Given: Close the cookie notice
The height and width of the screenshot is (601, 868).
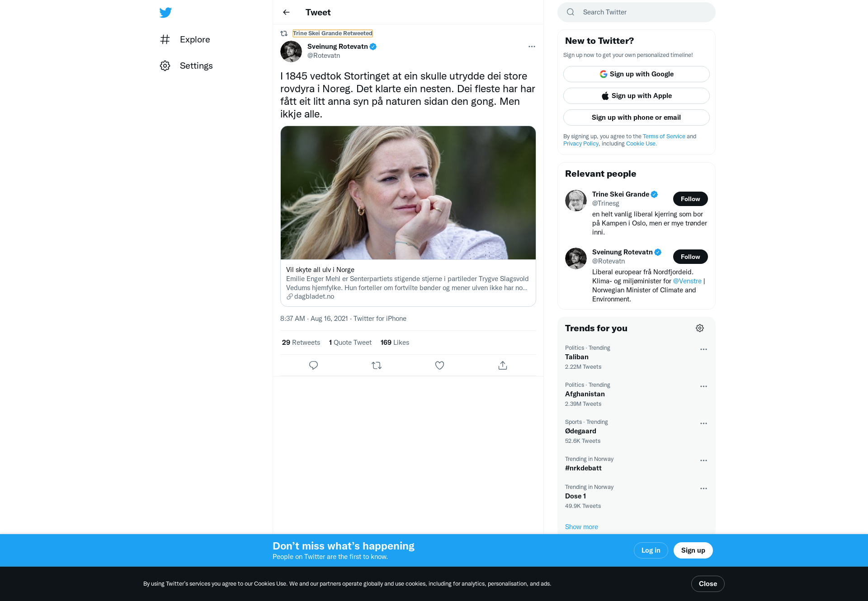Looking at the screenshot, I should click(x=708, y=584).
